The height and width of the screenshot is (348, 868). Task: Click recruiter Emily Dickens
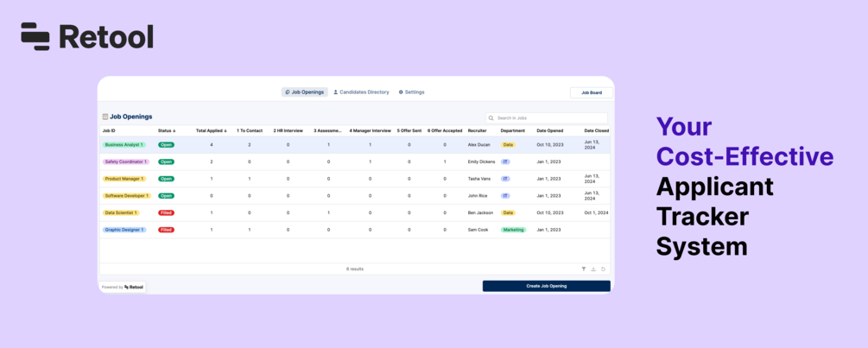pyautogui.click(x=481, y=161)
